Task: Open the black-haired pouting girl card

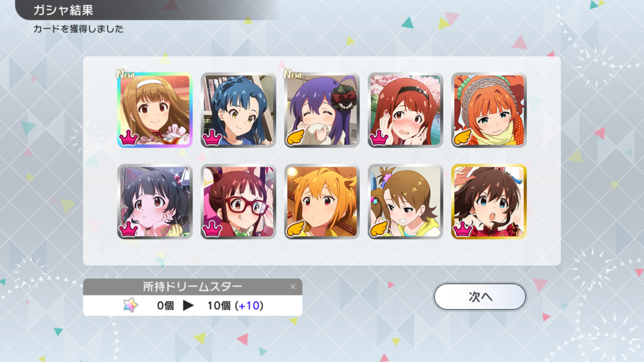Action: click(x=155, y=201)
